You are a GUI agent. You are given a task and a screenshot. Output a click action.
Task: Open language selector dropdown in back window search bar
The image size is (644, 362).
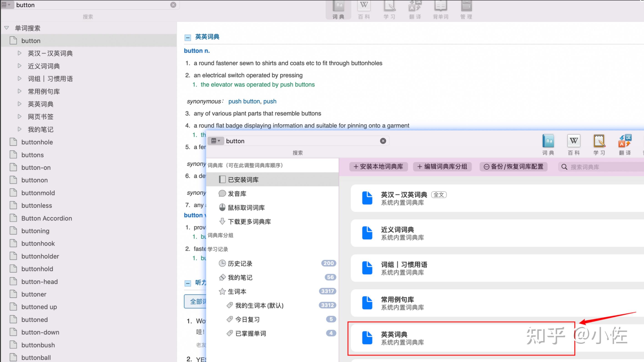click(x=7, y=5)
